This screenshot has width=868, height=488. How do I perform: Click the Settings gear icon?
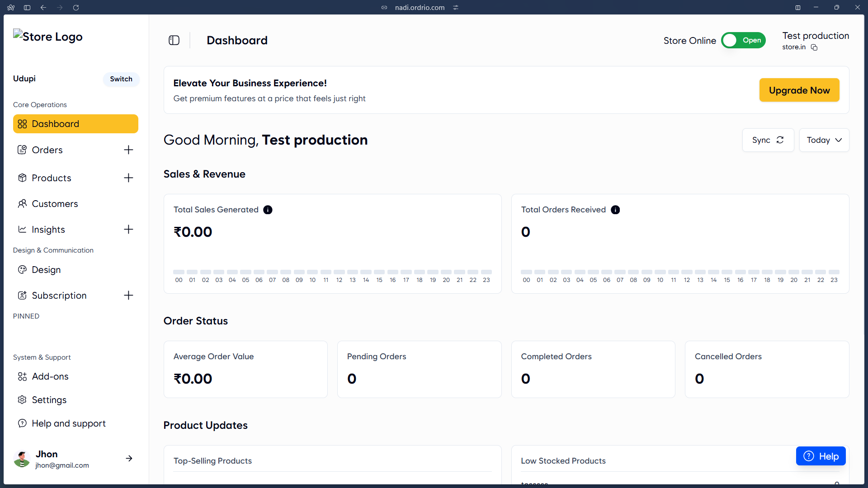[x=22, y=400]
